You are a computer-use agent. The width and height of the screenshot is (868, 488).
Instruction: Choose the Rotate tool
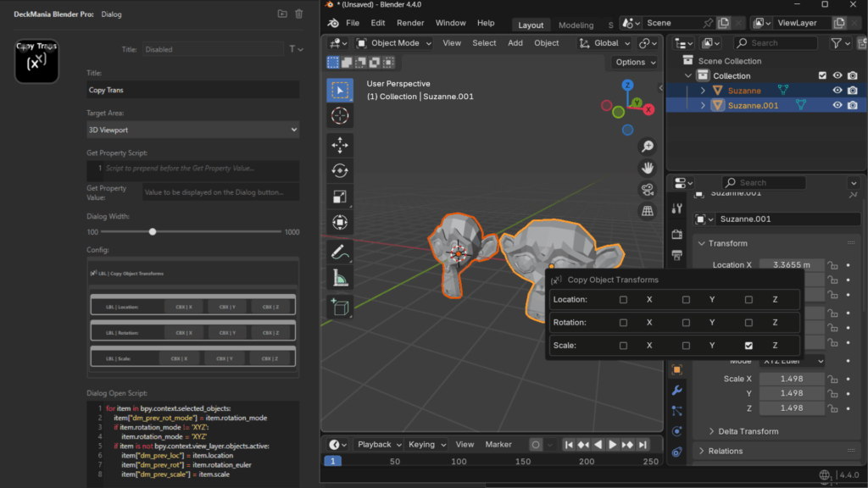340,171
